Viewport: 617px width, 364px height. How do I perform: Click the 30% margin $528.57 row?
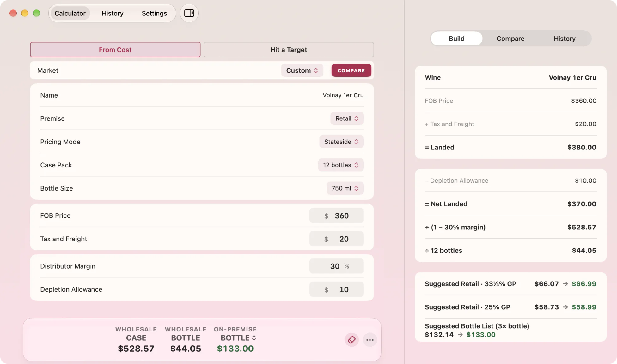click(x=510, y=227)
